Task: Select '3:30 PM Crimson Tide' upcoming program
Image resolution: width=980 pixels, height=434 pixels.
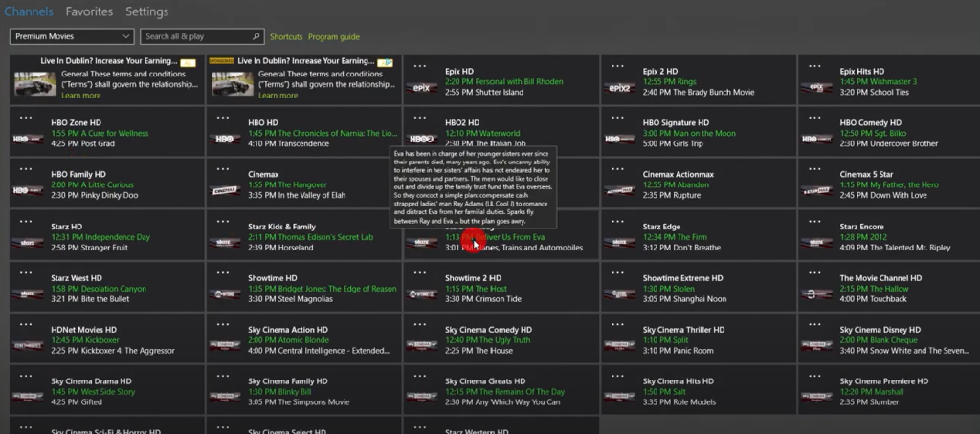Action: (x=483, y=299)
